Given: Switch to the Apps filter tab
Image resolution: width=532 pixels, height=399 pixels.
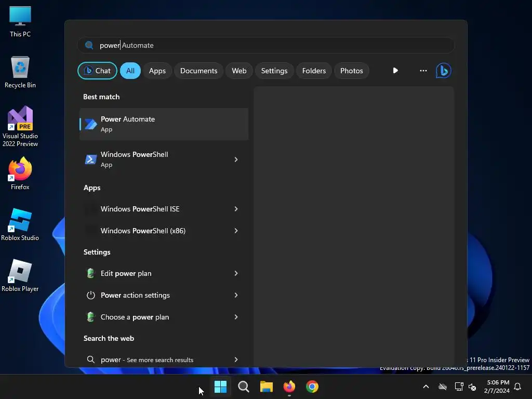Looking at the screenshot, I should pyautogui.click(x=157, y=71).
